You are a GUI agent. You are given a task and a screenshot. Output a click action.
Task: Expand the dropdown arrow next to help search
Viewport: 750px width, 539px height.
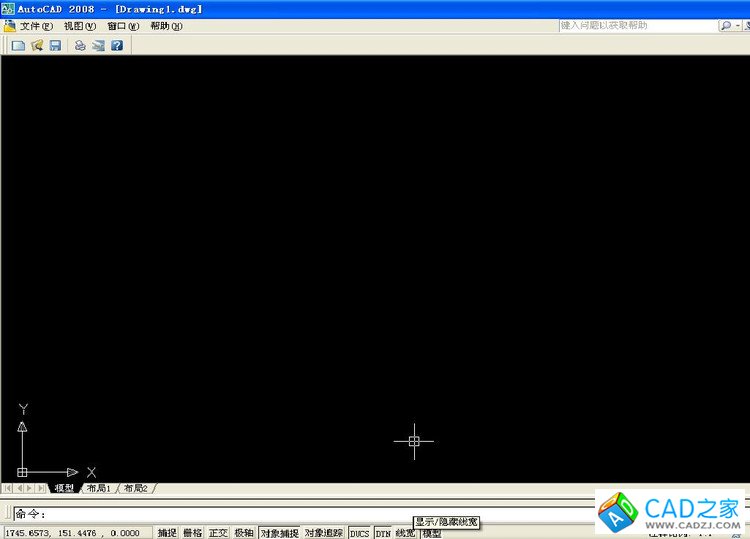pyautogui.click(x=739, y=25)
